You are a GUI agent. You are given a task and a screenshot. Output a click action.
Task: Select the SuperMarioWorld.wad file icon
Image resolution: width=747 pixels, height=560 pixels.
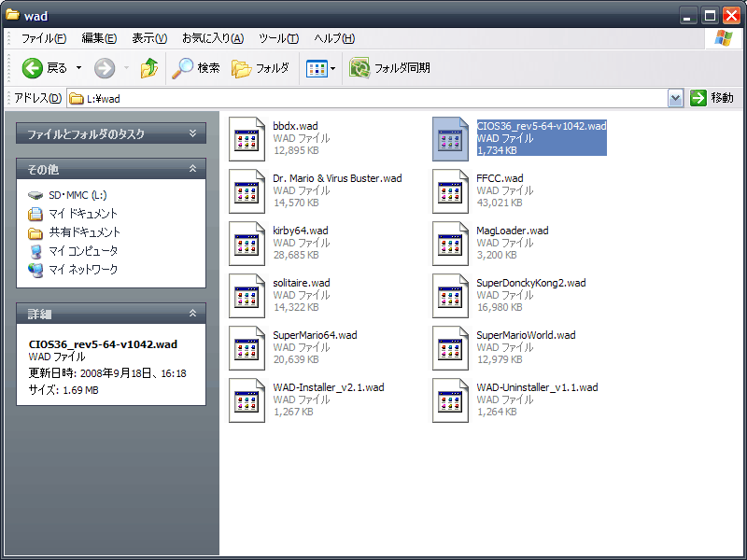point(450,348)
